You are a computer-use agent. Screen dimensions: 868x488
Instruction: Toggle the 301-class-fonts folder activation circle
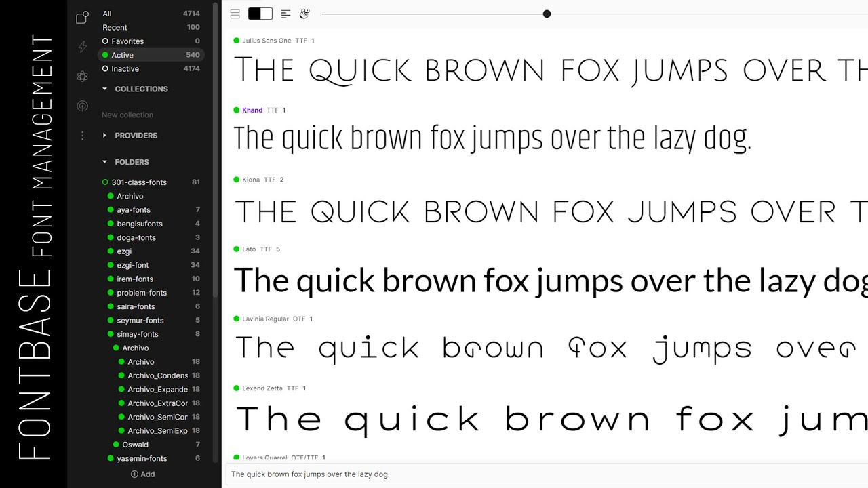pyautogui.click(x=105, y=182)
